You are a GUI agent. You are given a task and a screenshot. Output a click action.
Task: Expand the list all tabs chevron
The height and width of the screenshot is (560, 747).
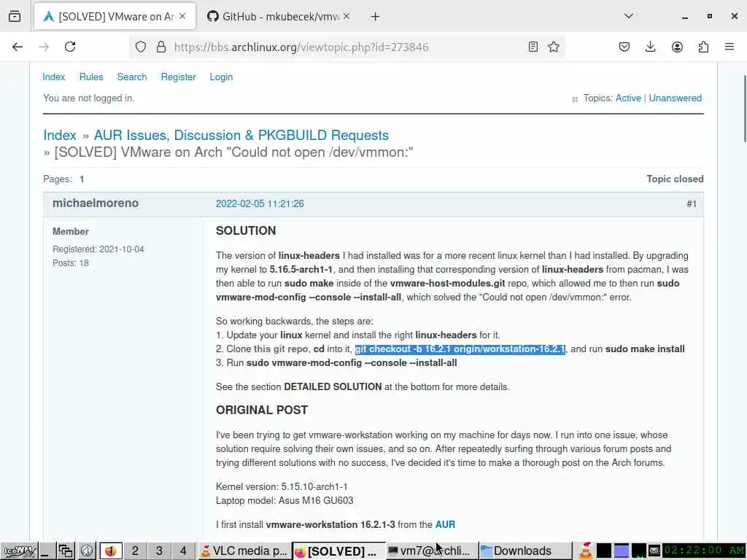click(629, 16)
